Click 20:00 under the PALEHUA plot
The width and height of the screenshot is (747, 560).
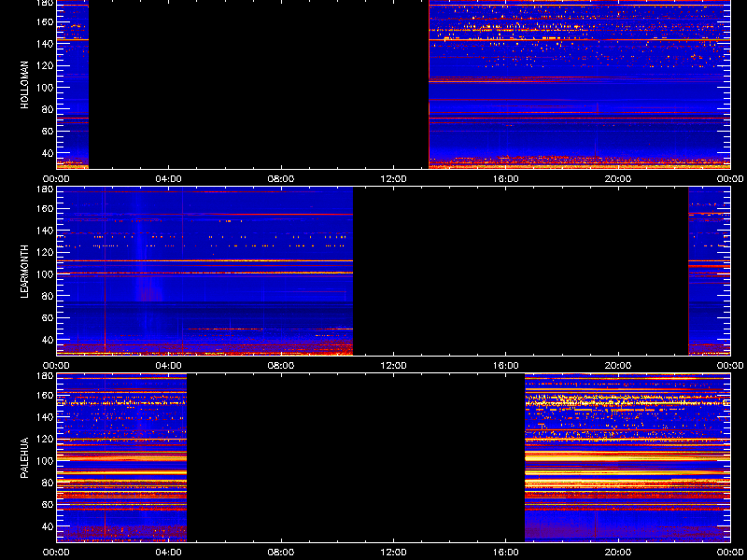618,553
